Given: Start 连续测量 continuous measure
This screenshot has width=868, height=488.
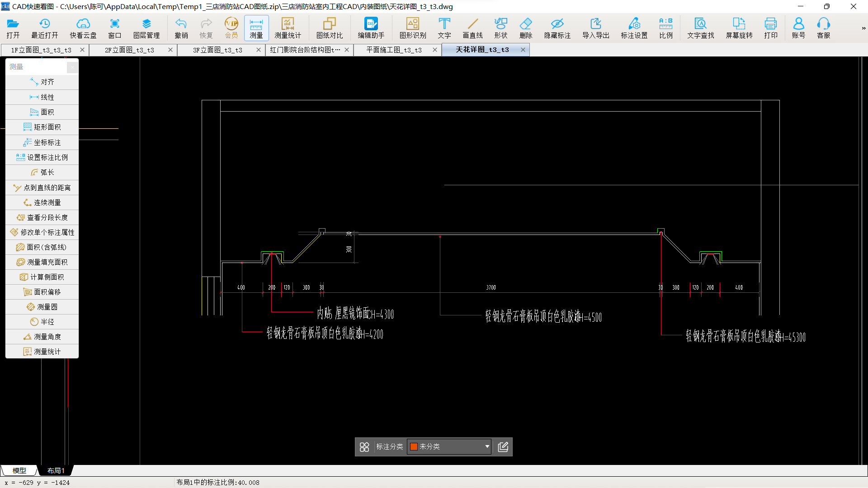Looking at the screenshot, I should pos(42,202).
